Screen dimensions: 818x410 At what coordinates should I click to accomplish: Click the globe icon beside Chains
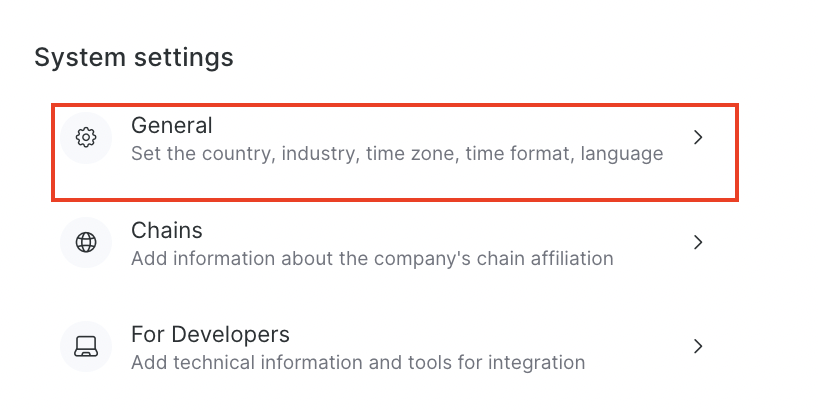(86, 242)
